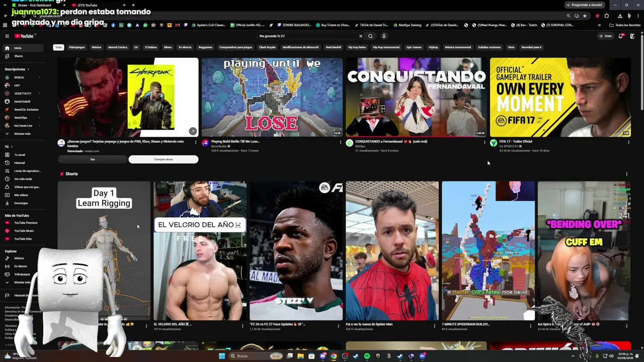Open more options for FIFA 17 video
This screenshot has height=362, width=644.
coord(628,142)
